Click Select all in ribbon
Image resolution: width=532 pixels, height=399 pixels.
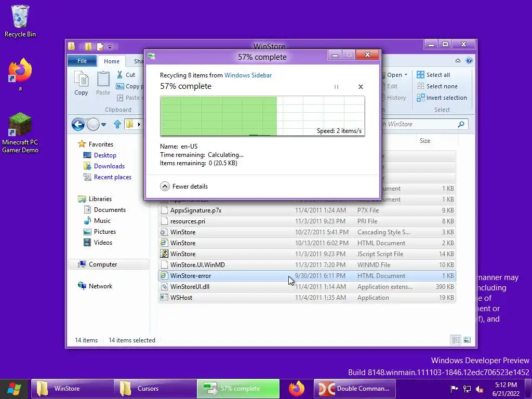point(433,75)
